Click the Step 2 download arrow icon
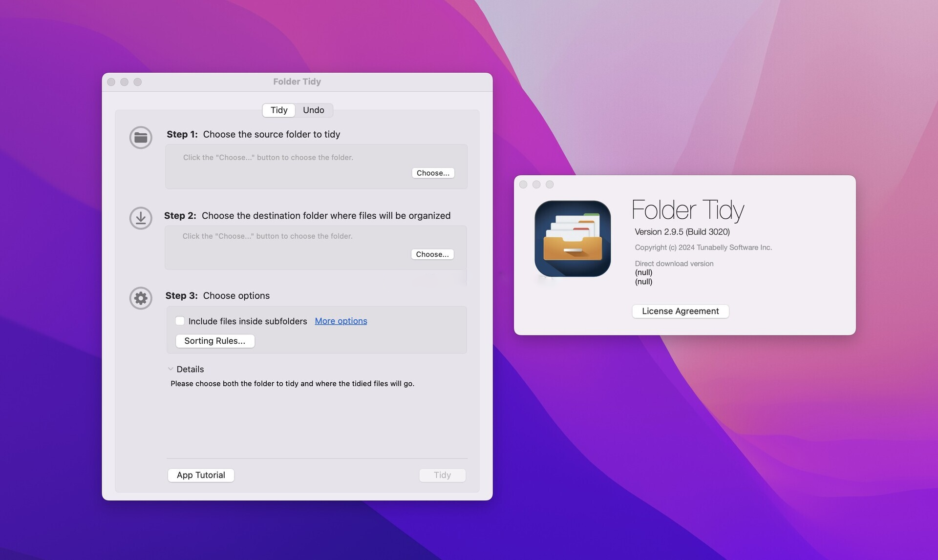The height and width of the screenshot is (560, 938). click(141, 218)
